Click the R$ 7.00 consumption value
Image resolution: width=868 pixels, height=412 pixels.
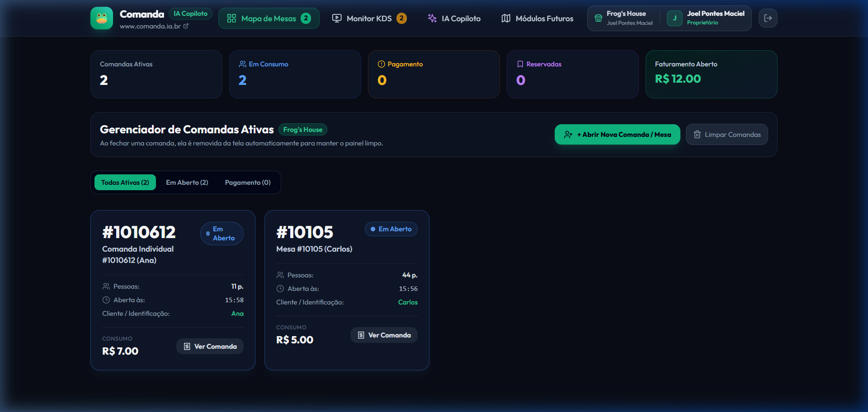[x=120, y=351]
